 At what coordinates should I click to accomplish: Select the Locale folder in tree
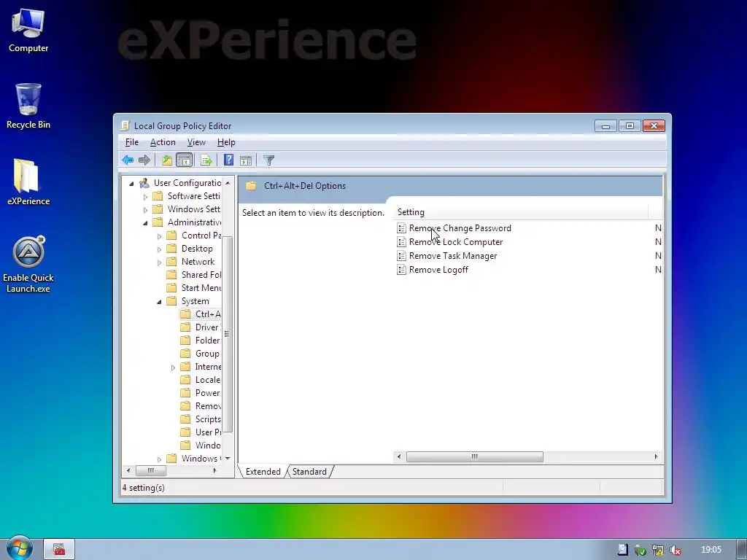pyautogui.click(x=201, y=379)
